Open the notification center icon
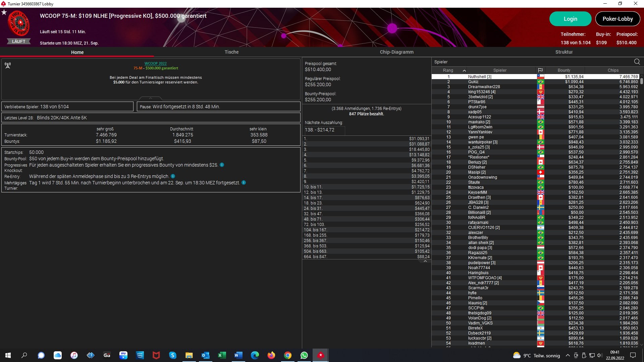The image size is (644, 362). coord(633,355)
